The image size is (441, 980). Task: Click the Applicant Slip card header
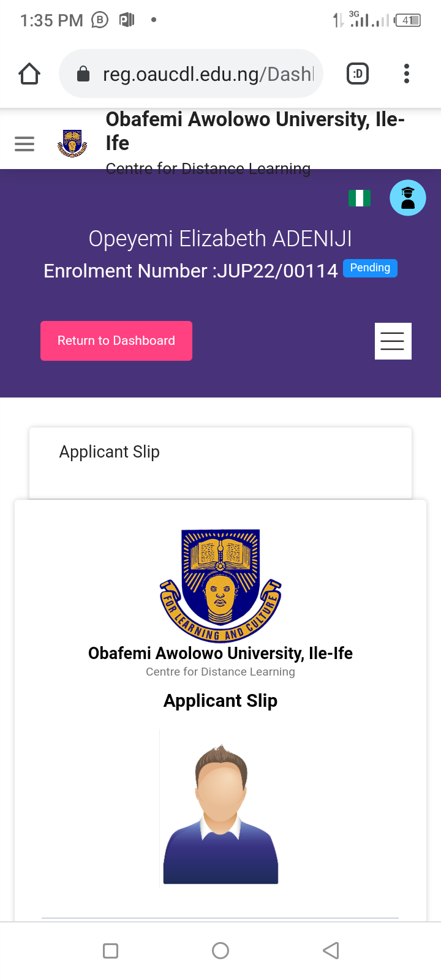coord(110,452)
